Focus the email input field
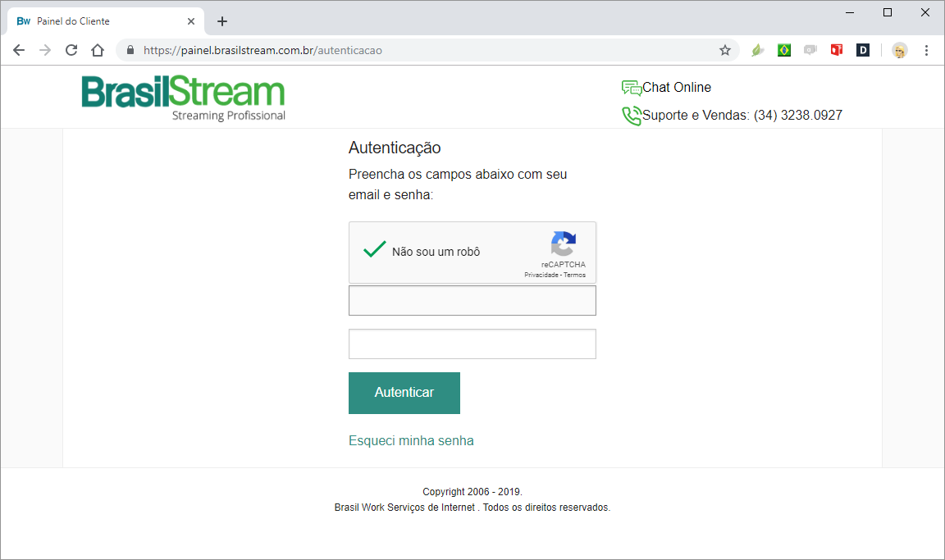 pyautogui.click(x=472, y=300)
